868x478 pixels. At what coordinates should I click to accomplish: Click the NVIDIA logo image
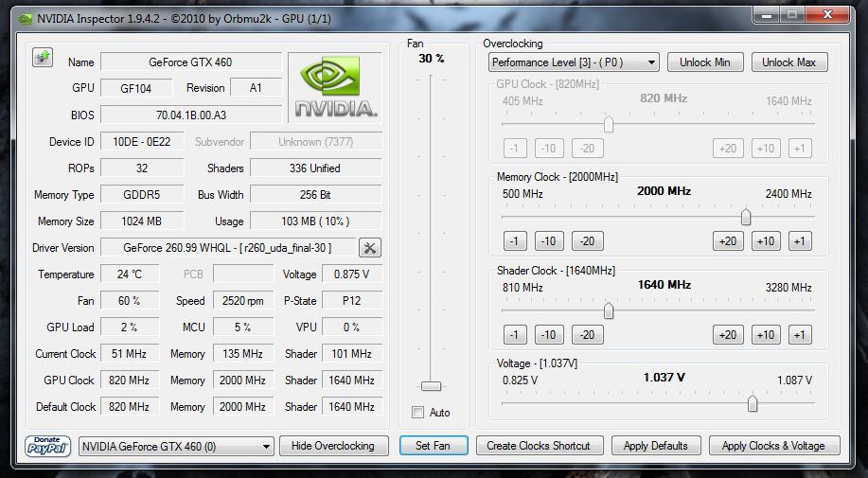335,87
